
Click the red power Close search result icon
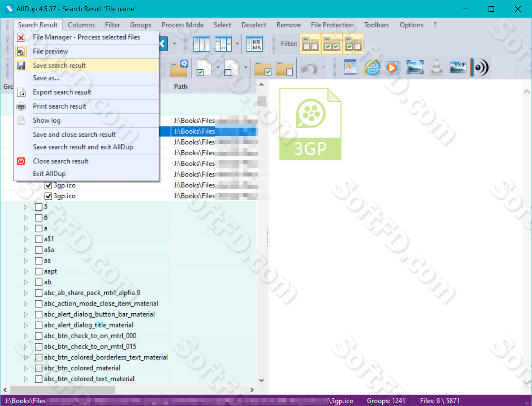pyautogui.click(x=21, y=161)
